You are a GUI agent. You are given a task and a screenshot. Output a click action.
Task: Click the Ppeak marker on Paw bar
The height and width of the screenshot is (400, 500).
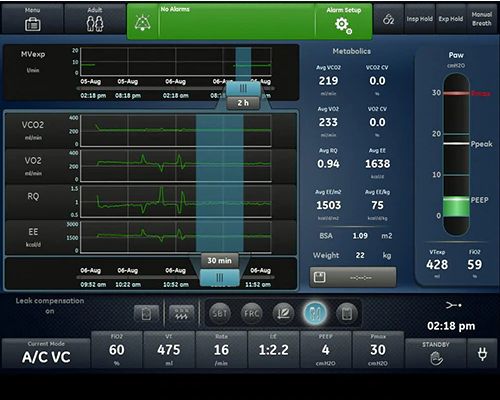(456, 144)
